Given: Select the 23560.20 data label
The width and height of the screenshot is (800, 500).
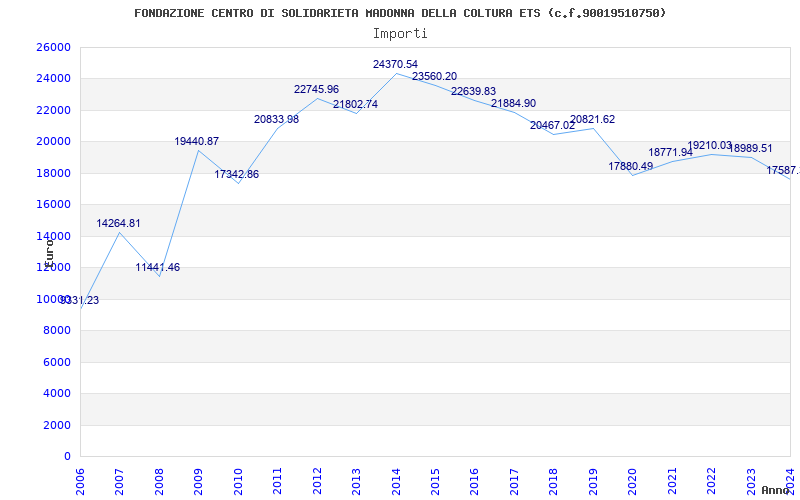Looking at the screenshot, I should (x=435, y=77).
